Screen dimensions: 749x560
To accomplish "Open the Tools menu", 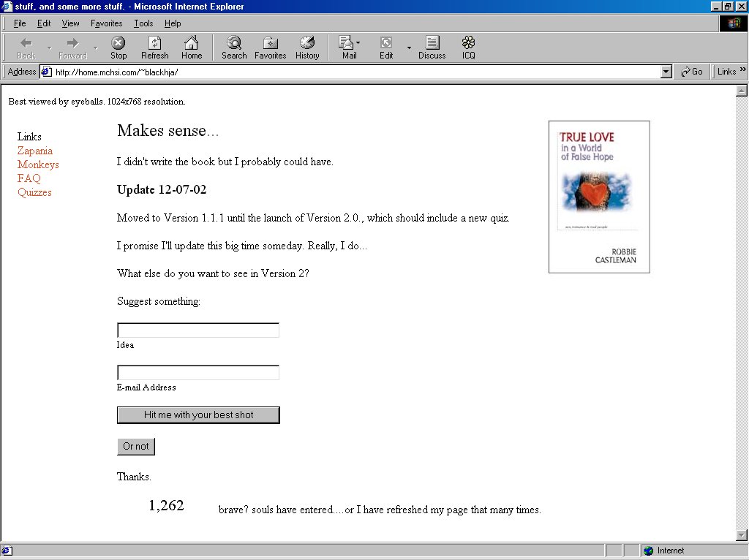I will (x=143, y=23).
